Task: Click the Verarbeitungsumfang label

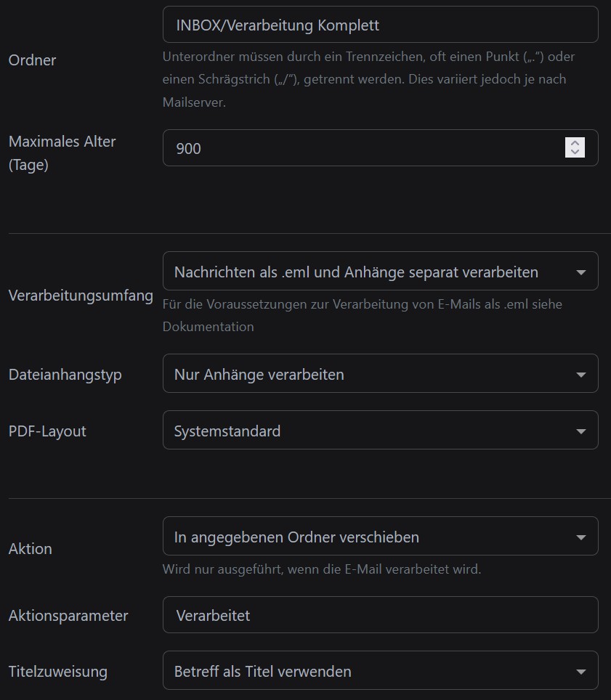Action: coord(81,296)
